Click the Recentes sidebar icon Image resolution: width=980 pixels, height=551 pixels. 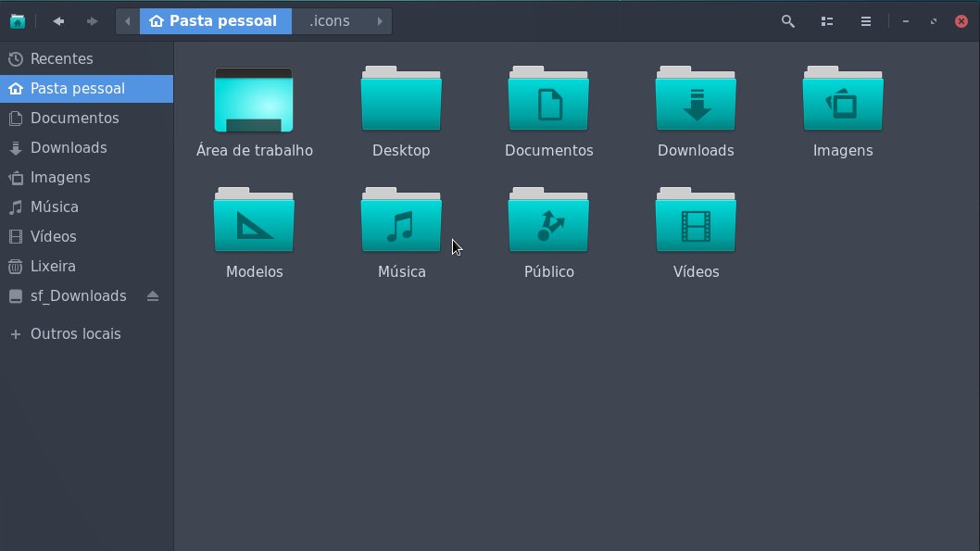click(x=15, y=58)
